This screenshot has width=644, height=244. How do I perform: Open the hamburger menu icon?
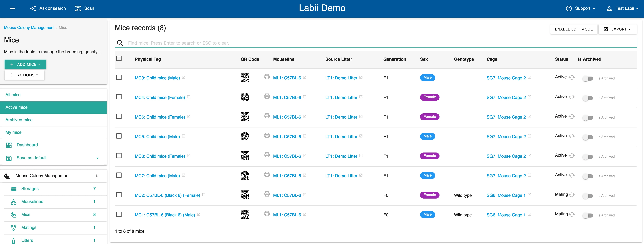(12, 8)
